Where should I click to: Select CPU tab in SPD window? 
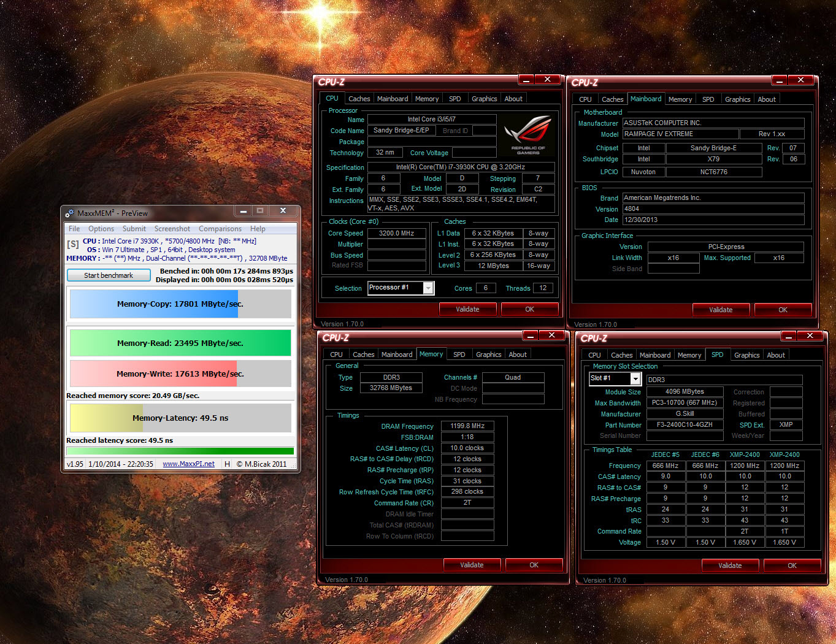coord(595,355)
